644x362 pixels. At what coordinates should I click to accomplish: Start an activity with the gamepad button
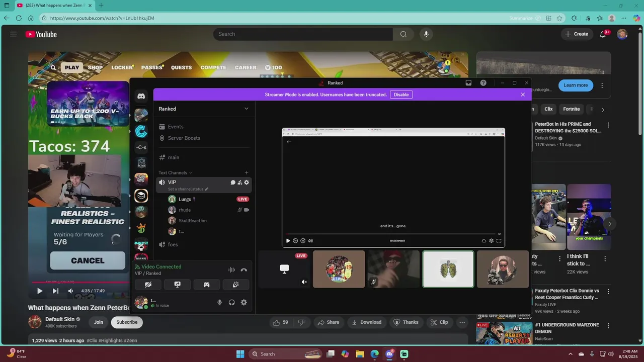206,285
